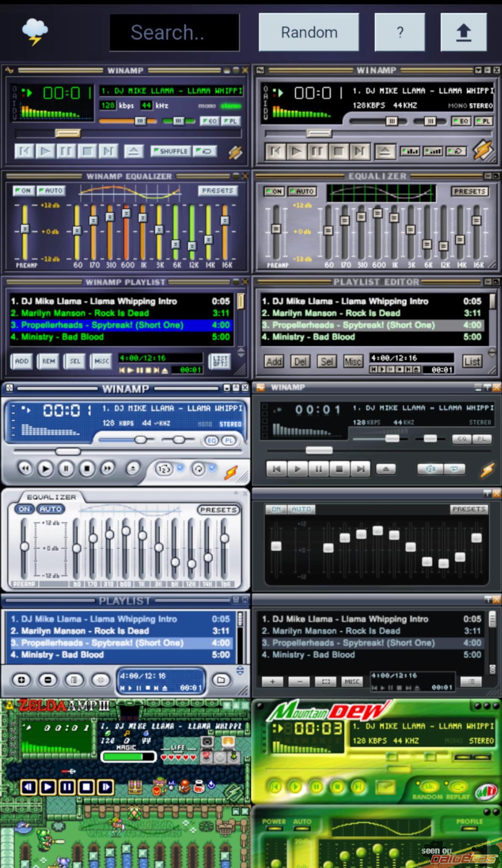Click eject in the dark Winamp skin
The width and height of the screenshot is (502, 868).
coord(385,469)
